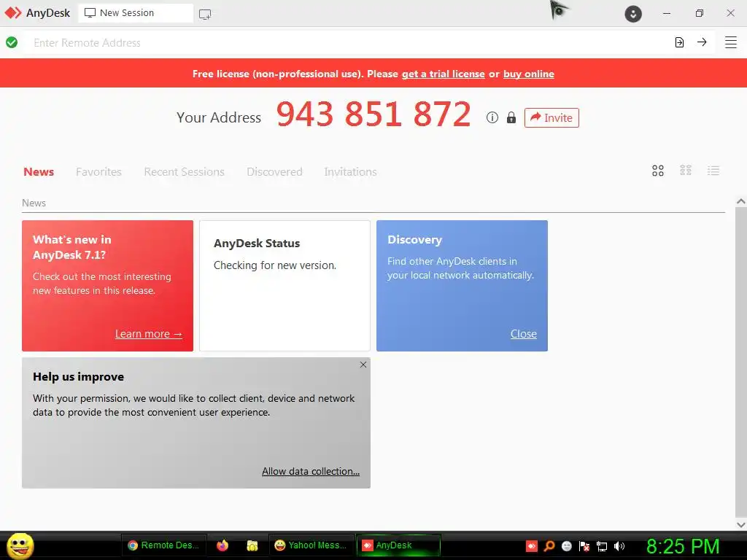Click the address 943 851 872
Viewport: 747px width, 560px height.
(x=373, y=114)
